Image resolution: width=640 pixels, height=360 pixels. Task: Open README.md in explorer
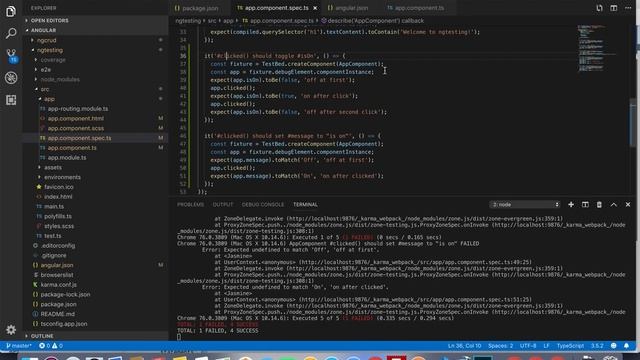point(96,314)
